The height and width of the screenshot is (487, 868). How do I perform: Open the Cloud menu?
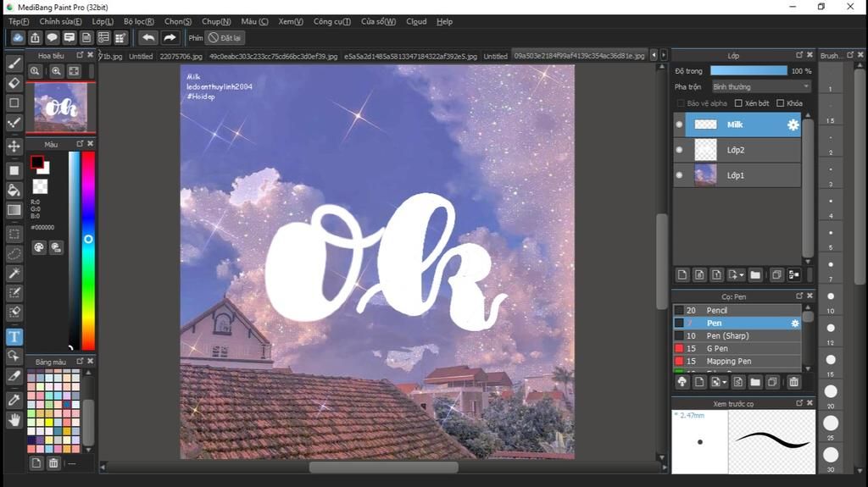pos(416,21)
